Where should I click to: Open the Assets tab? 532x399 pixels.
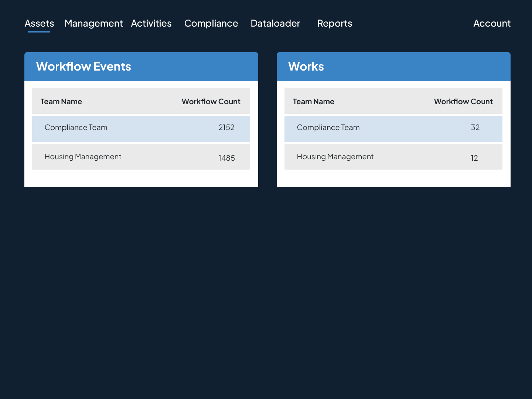39,23
